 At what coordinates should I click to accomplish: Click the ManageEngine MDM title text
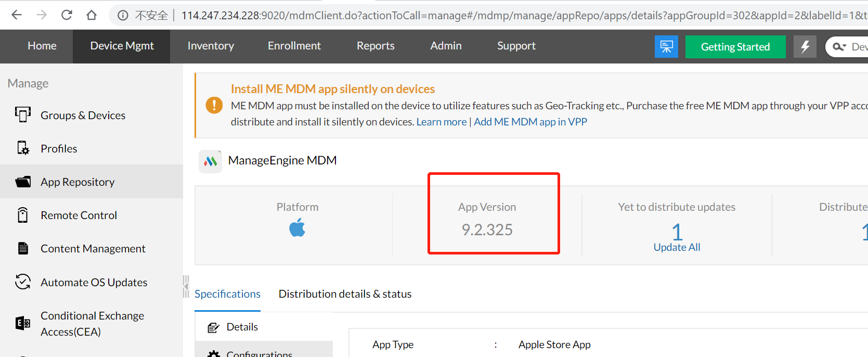[x=282, y=160]
